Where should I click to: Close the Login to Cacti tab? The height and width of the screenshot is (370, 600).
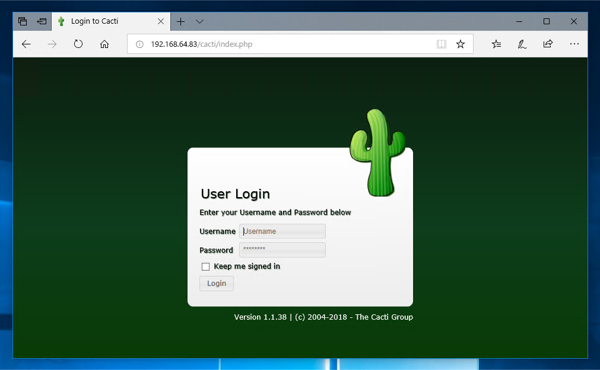point(161,21)
